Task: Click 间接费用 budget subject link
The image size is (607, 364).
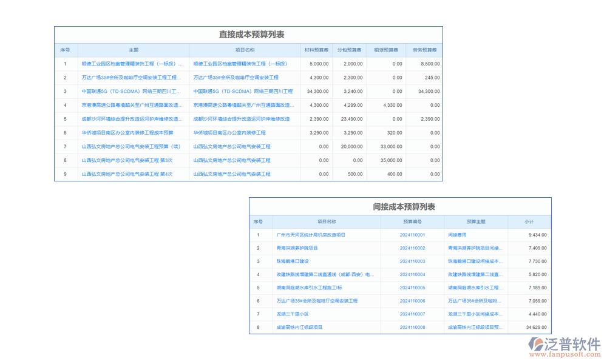Action: pos(457,235)
